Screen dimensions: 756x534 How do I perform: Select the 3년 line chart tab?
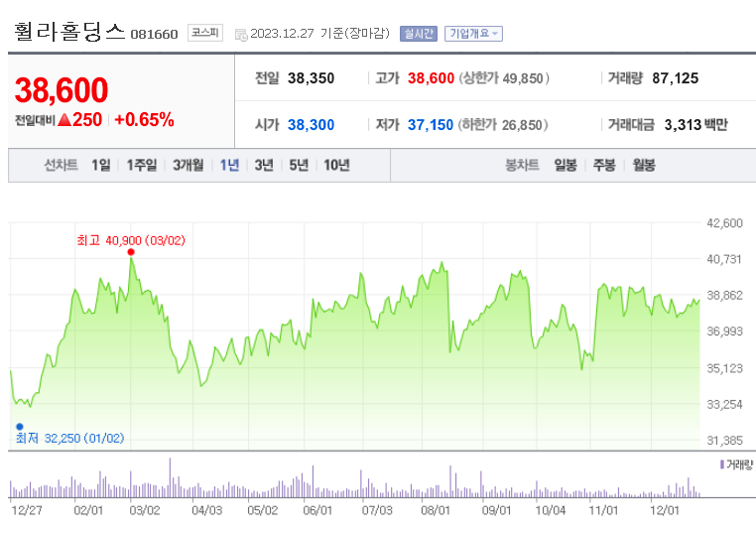click(264, 165)
